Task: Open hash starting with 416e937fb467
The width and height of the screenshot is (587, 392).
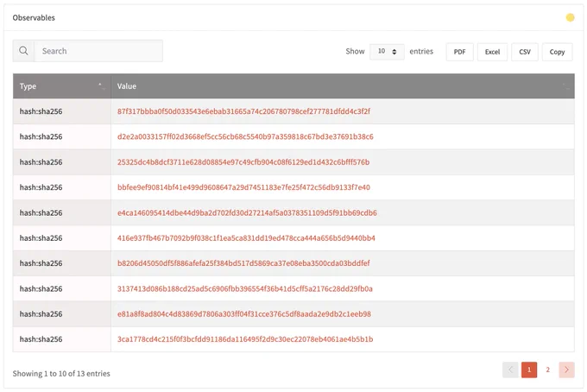Action: coord(246,238)
